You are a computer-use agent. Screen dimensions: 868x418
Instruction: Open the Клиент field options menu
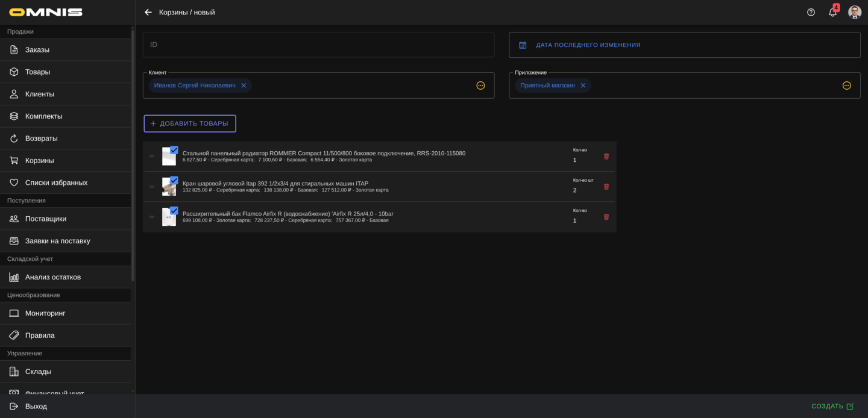tap(480, 86)
